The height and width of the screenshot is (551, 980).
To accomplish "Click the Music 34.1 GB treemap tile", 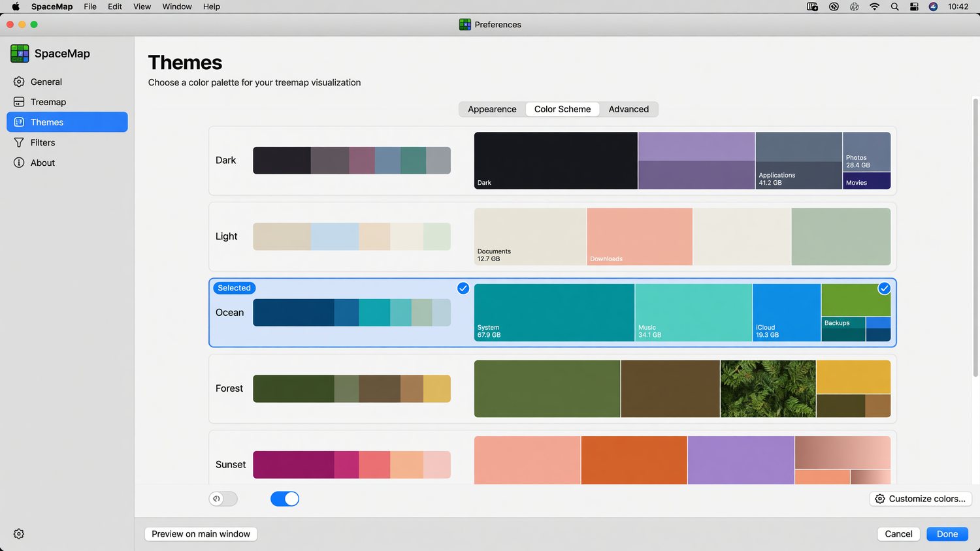I will pos(694,312).
